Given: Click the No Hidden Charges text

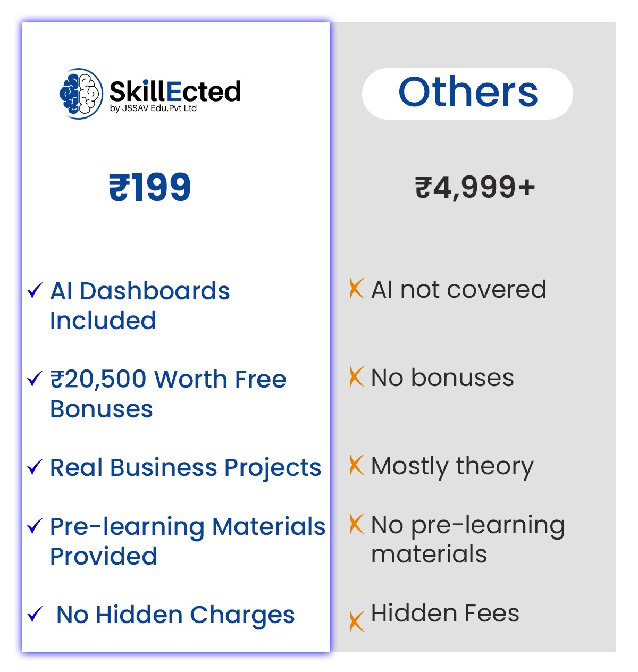Looking at the screenshot, I should click(x=175, y=615).
